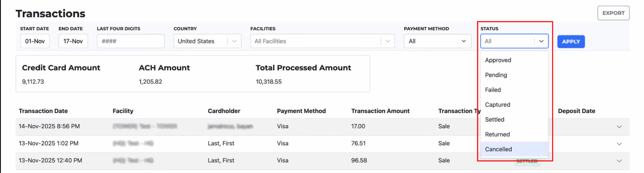644x173 pixels.
Task: Click the Last Four Digits input
Action: pyautogui.click(x=130, y=41)
